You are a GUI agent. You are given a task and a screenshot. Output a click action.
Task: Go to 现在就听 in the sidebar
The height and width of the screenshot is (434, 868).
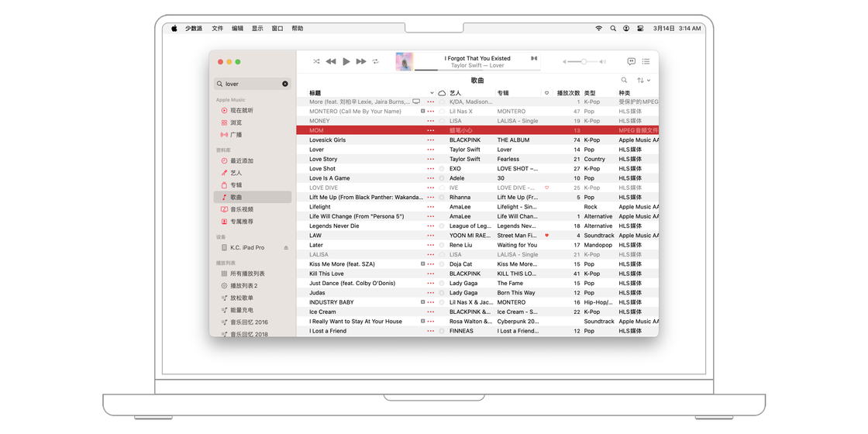point(241,111)
